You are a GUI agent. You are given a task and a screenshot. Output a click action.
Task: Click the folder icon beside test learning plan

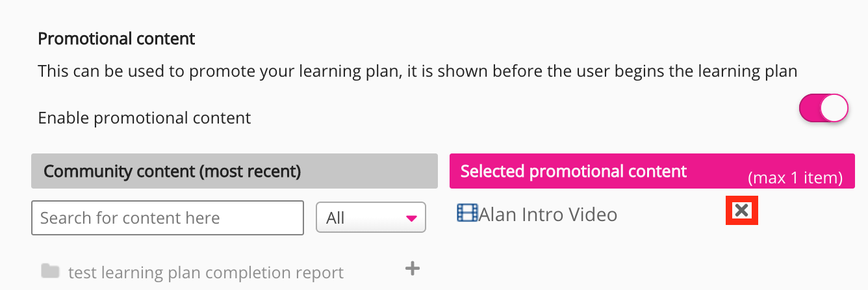tap(50, 270)
